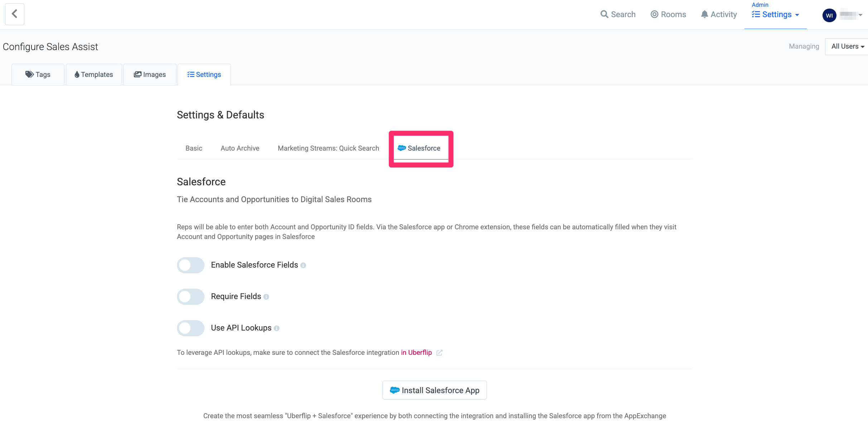
Task: Select the Settings tab under Configure Sales Assist
Action: pos(204,74)
